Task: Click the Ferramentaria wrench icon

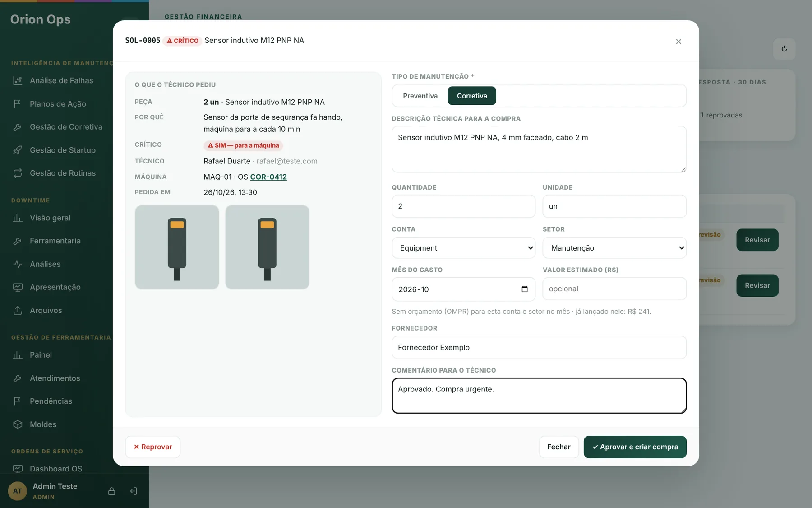Action: [x=18, y=241]
